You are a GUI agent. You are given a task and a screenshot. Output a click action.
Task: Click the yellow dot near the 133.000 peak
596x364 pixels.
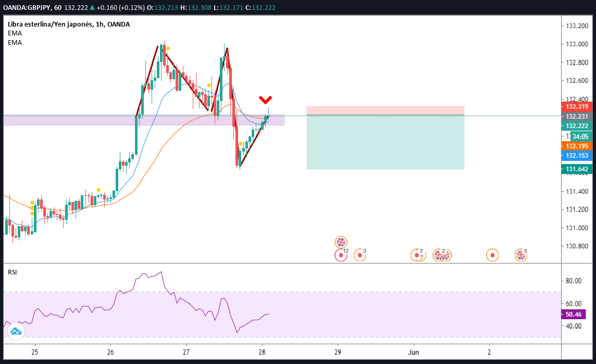(168, 48)
